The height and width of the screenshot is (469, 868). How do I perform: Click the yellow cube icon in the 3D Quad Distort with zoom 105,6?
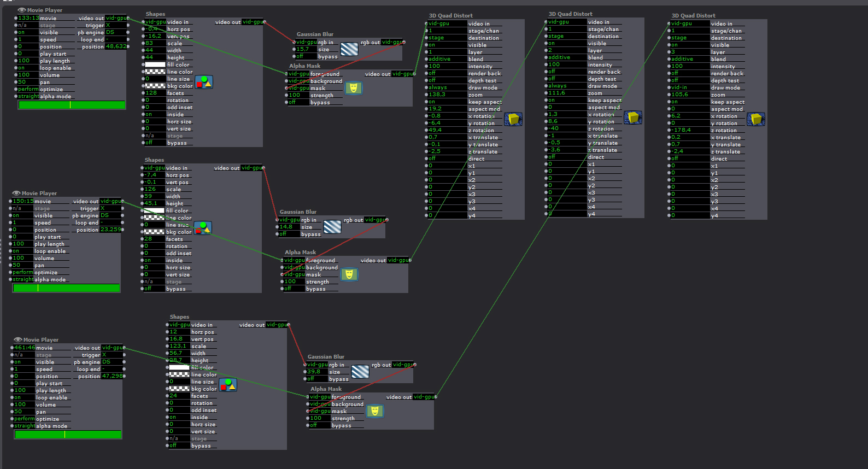755,119
